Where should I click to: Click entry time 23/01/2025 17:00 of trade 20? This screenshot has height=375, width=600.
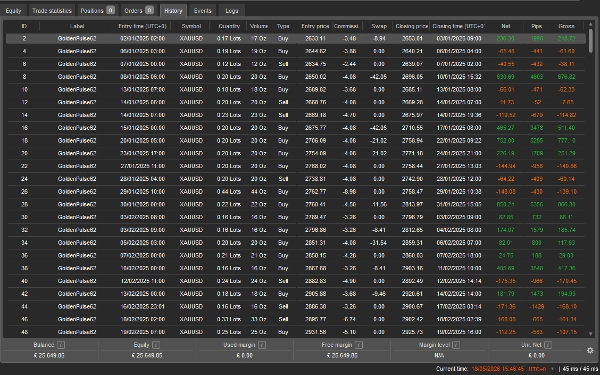142,153
